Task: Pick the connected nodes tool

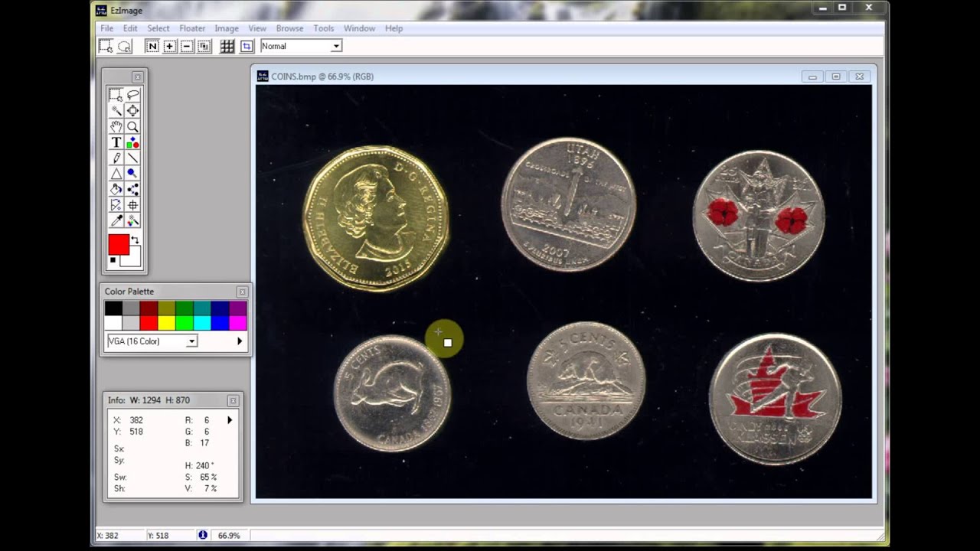Action: pyautogui.click(x=132, y=189)
